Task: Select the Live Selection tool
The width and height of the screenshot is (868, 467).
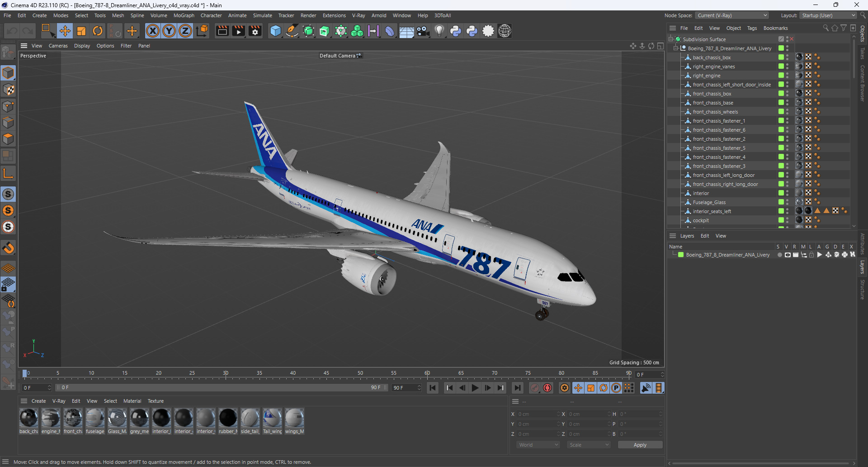Action: [x=48, y=31]
